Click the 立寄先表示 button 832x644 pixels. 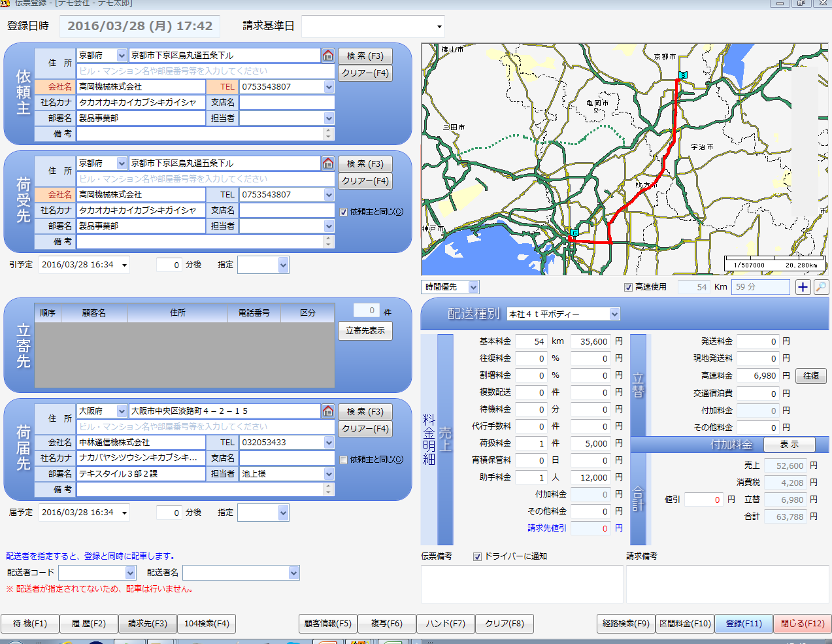[365, 331]
